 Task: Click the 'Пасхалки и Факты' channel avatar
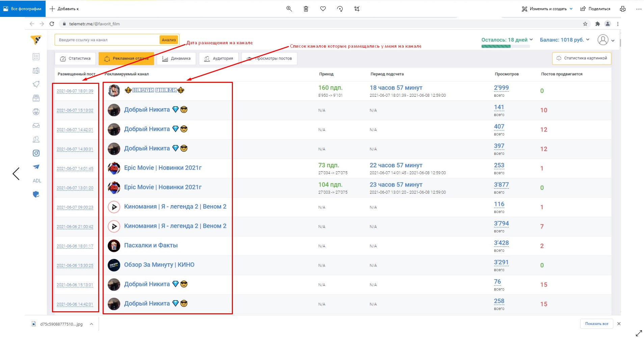pos(114,246)
